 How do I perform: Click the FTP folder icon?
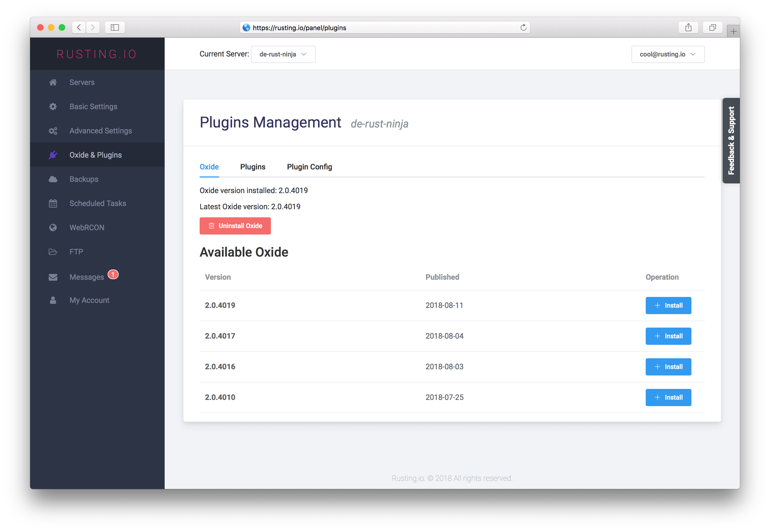click(x=53, y=252)
